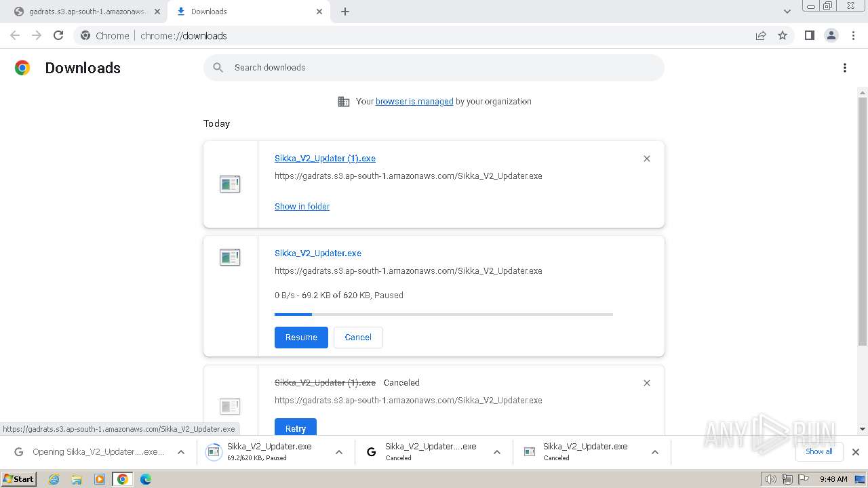Click the address bar URL chrome://downloads
The width and height of the screenshot is (868, 488).
[x=184, y=36]
